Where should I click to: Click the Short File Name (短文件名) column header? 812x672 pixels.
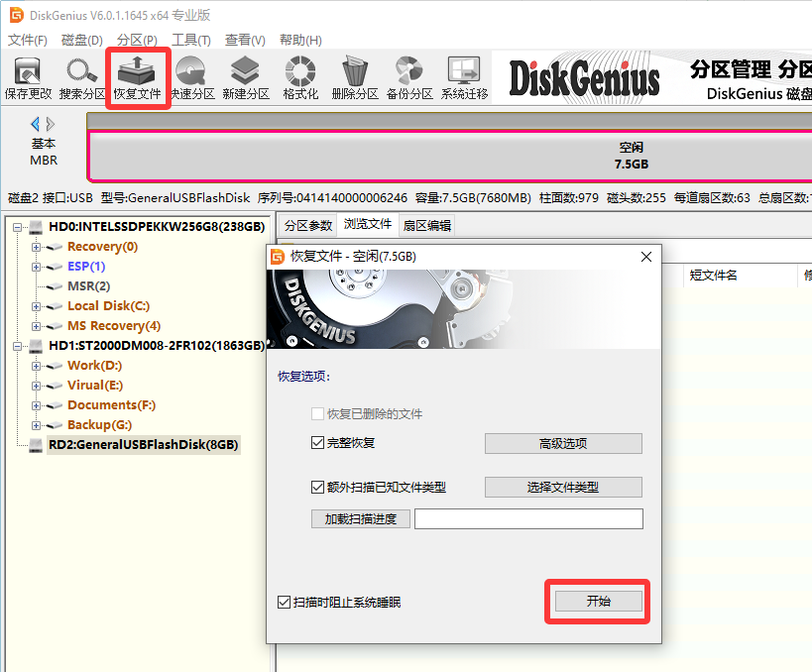741,275
